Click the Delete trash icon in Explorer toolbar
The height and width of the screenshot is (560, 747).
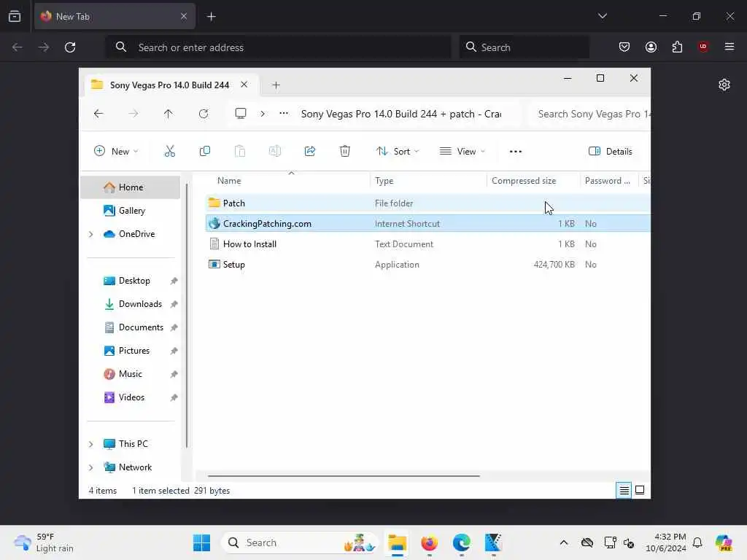(345, 152)
